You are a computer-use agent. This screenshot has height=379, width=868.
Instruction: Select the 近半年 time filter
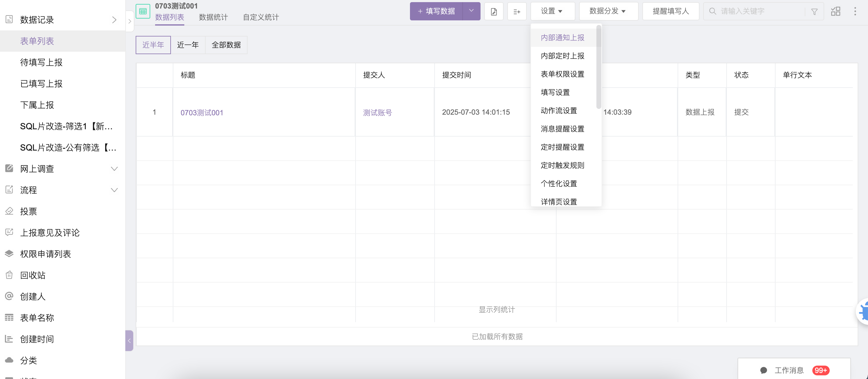pos(153,45)
